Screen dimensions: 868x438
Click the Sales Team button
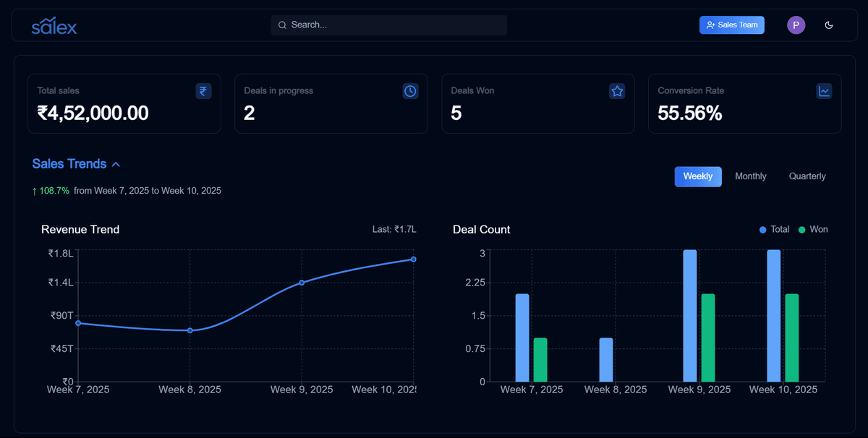[x=731, y=25]
